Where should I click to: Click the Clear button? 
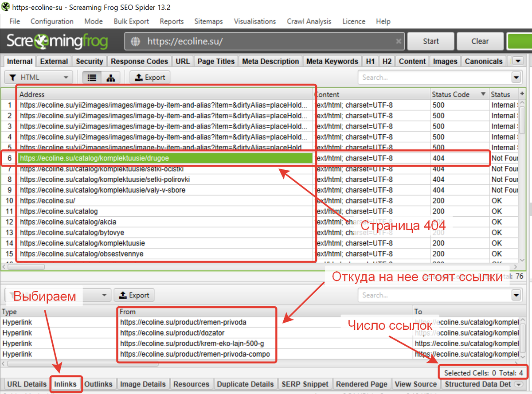tap(480, 41)
